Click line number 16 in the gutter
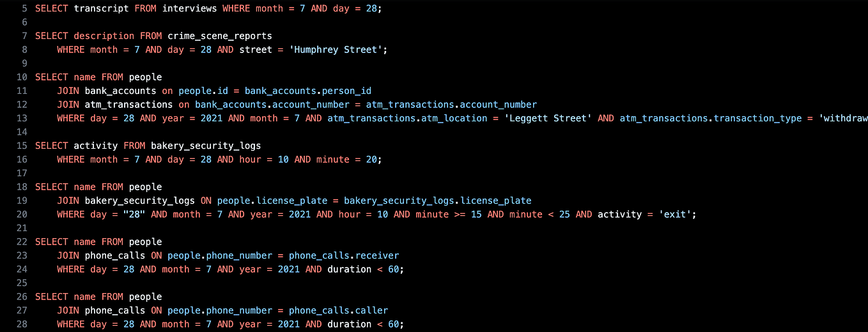The width and height of the screenshot is (868, 332). click(22, 159)
